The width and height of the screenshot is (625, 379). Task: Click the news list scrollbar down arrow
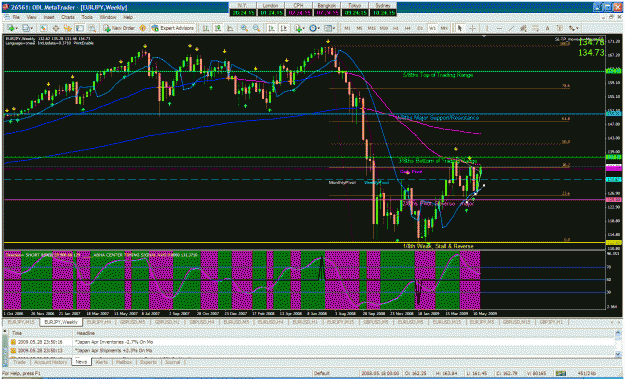617,353
